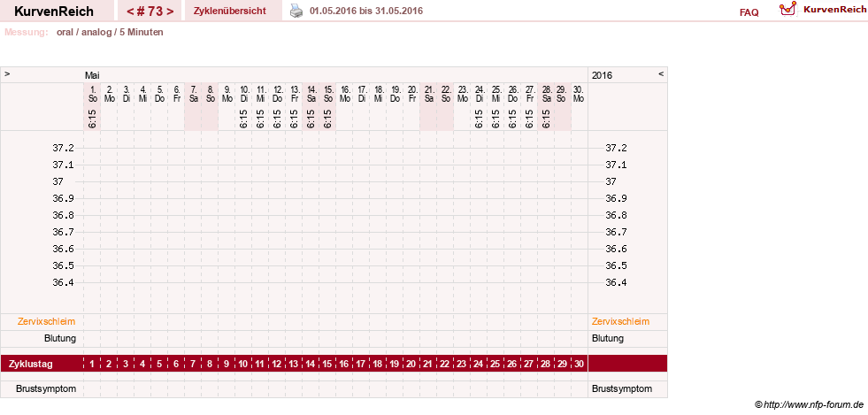Image resolution: width=868 pixels, height=415 pixels.
Task: Click cycle day 22 in Zyklustag row
Action: coord(446,364)
